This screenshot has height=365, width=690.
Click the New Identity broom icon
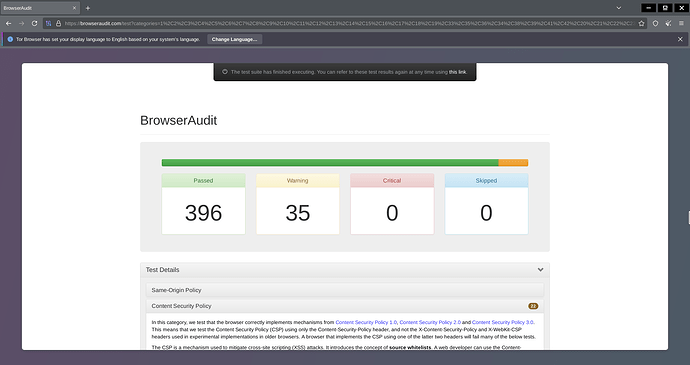point(668,23)
